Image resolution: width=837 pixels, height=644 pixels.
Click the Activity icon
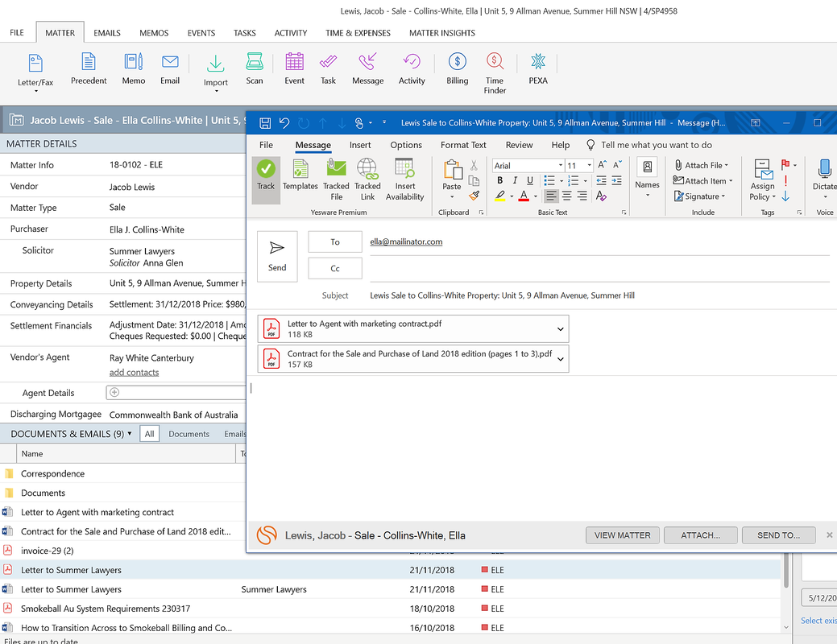pos(412,69)
